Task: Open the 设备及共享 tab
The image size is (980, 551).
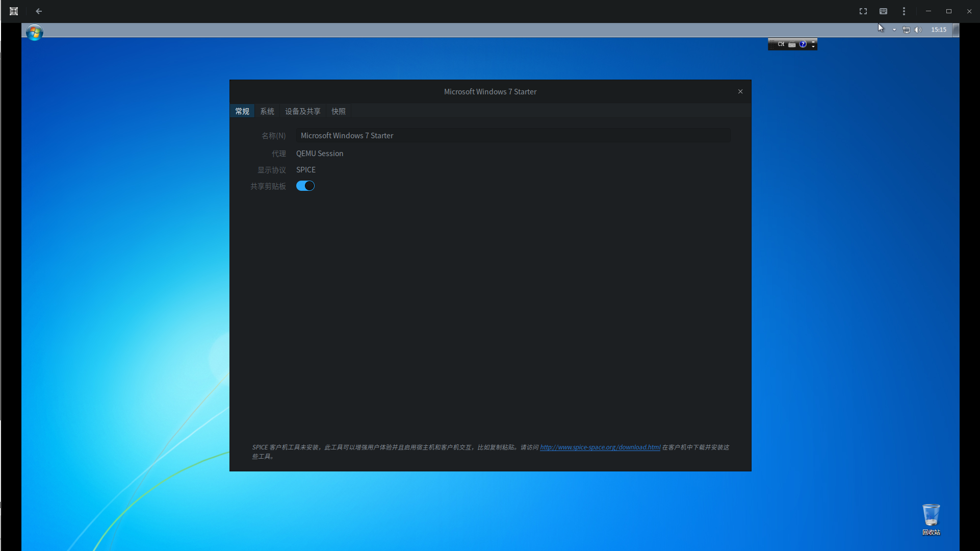Action: click(303, 111)
